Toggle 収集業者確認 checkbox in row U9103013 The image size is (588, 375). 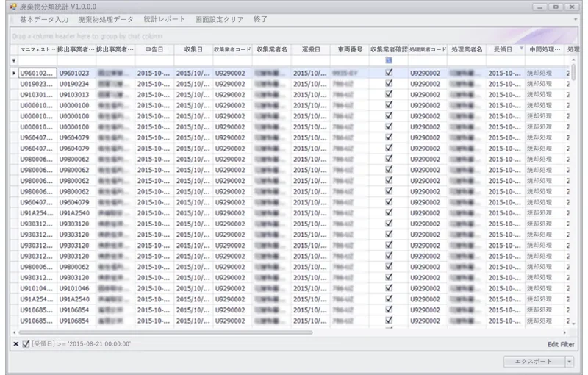pos(389,94)
